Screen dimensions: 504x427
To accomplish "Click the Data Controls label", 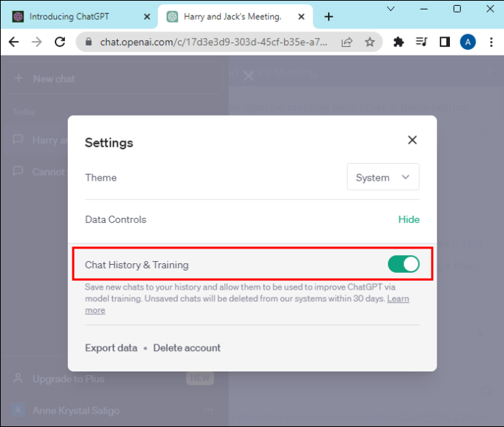I will click(x=115, y=219).
